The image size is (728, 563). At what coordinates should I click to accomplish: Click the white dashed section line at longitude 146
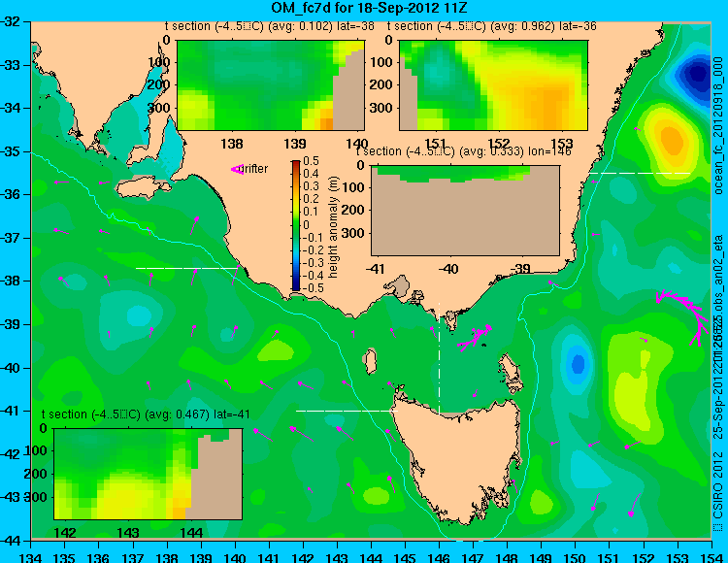[x=439, y=357]
